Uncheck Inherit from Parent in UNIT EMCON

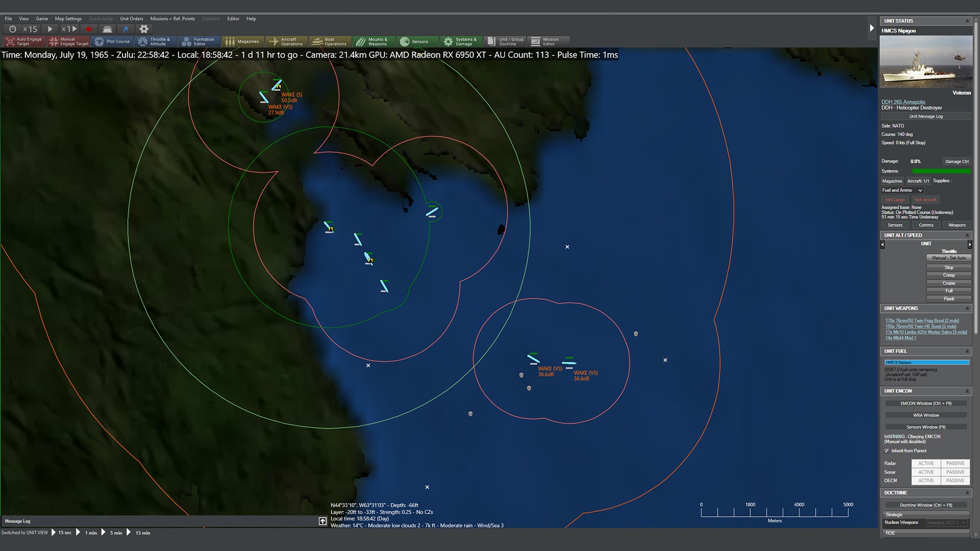[x=887, y=451]
